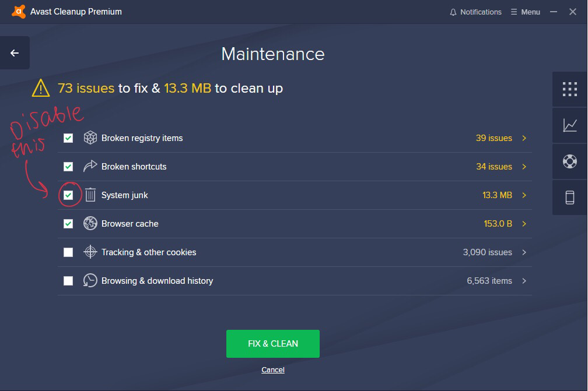The image size is (588, 391).
Task: Click the Cancel link
Action: 273,369
